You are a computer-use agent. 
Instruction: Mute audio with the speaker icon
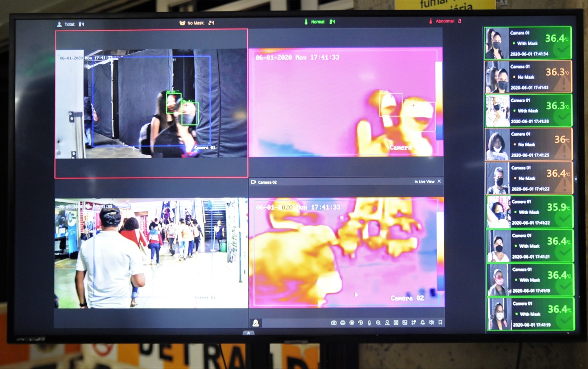431,323
